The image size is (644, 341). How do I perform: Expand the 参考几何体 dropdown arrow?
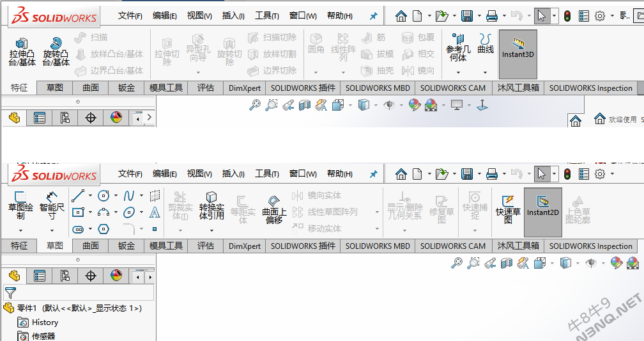coord(458,72)
